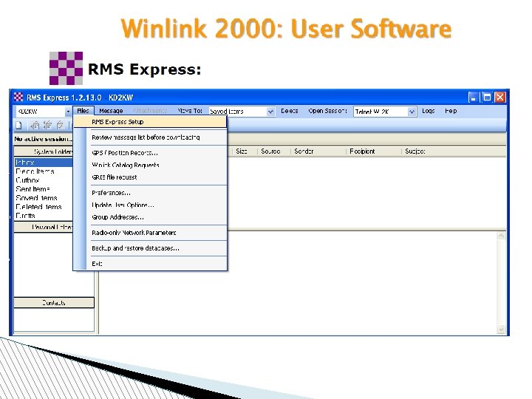
Task: Expand the Move To Saved Items dropdown
Action: click(270, 112)
